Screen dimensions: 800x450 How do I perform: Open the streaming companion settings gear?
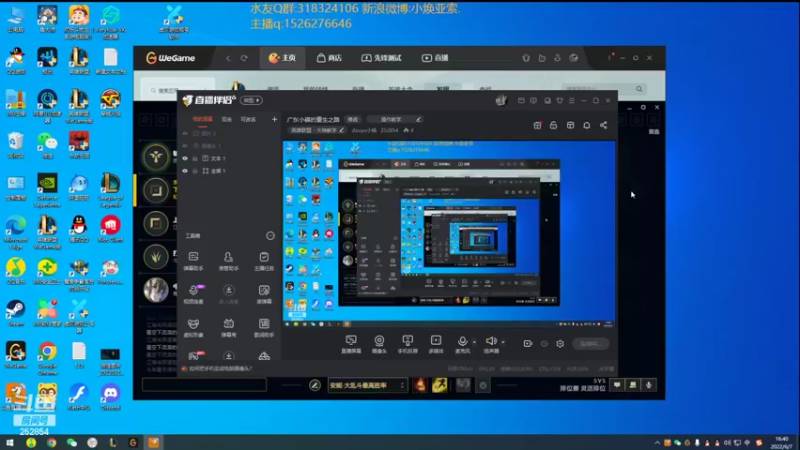560,344
